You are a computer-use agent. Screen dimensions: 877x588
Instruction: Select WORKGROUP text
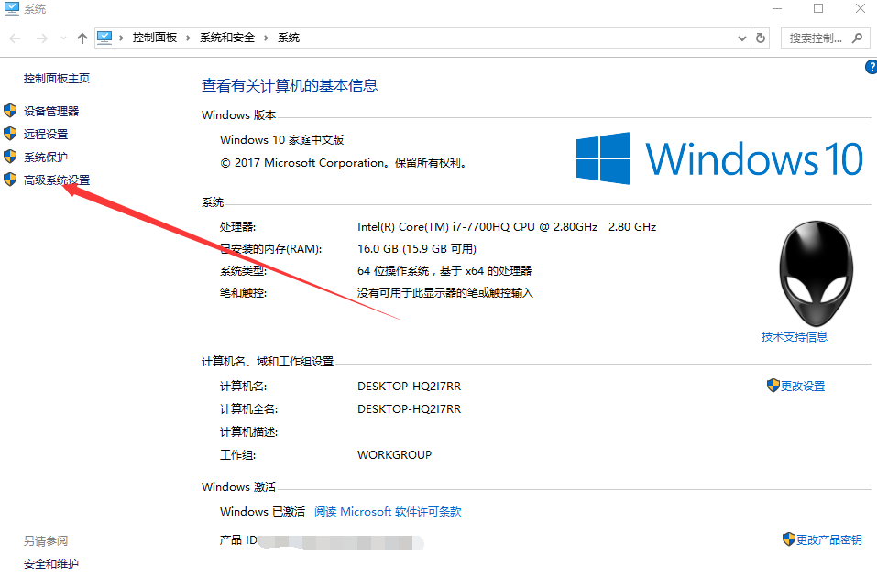394,455
